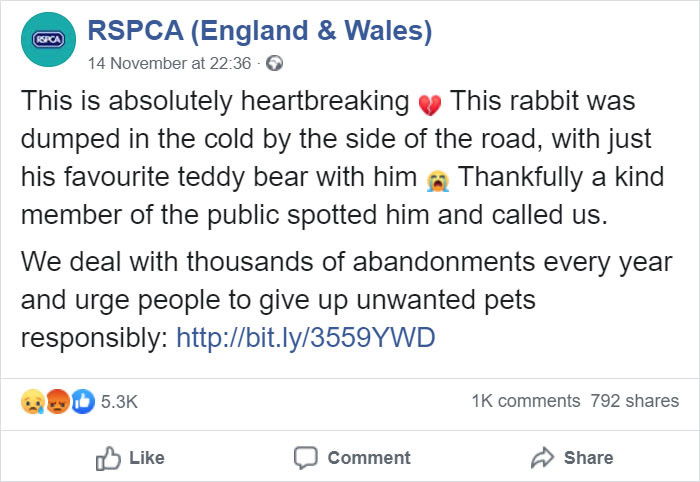Click the Comment speech bubble icon

tap(306, 458)
